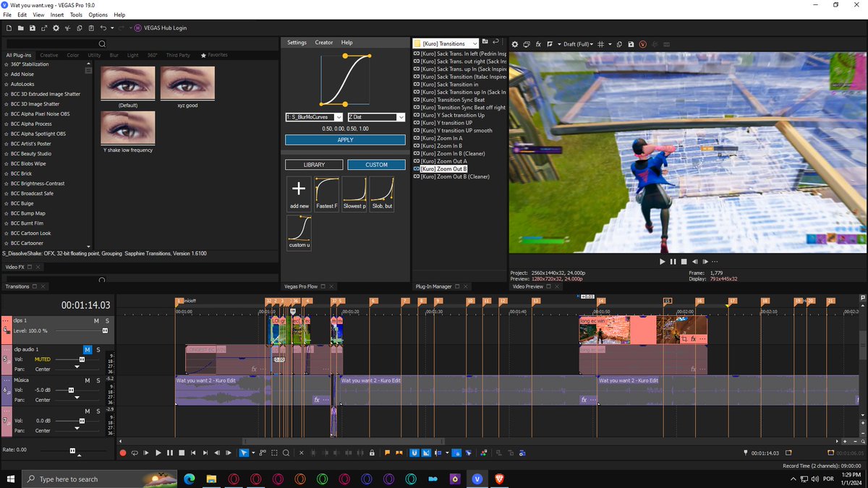Viewport: 868px width, 488px height.
Task: Click timeline transport Pause button
Action: [170, 453]
